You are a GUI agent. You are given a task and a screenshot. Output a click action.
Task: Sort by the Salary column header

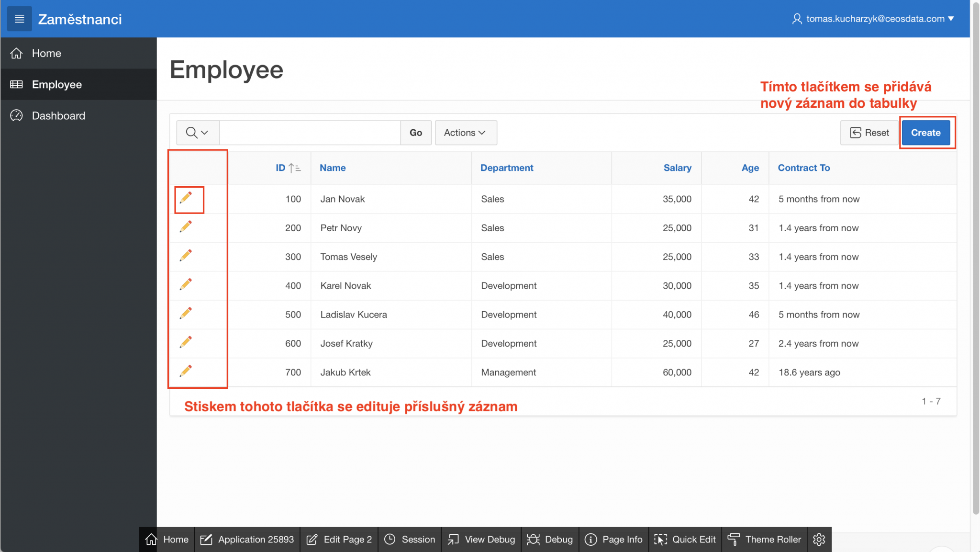[x=677, y=168]
